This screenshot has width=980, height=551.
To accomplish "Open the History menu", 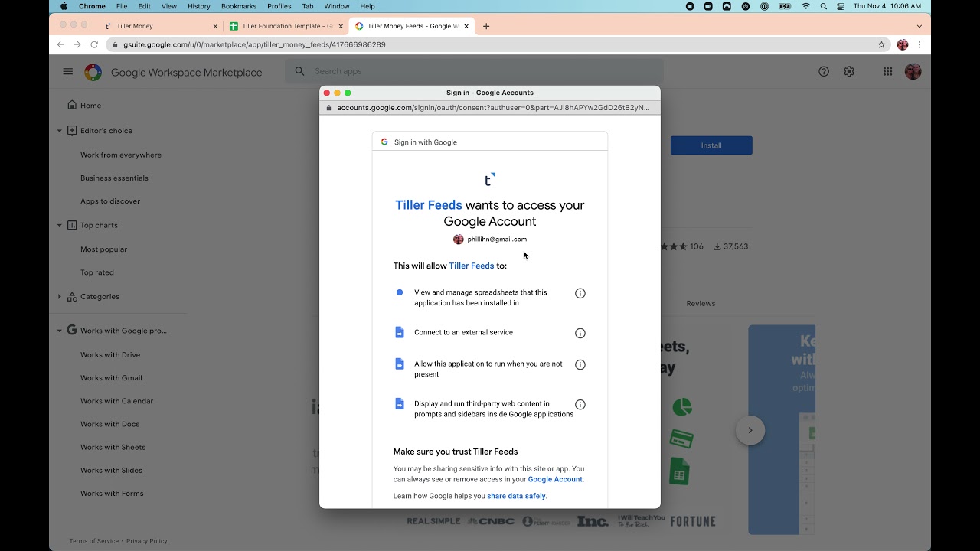I will [x=198, y=6].
